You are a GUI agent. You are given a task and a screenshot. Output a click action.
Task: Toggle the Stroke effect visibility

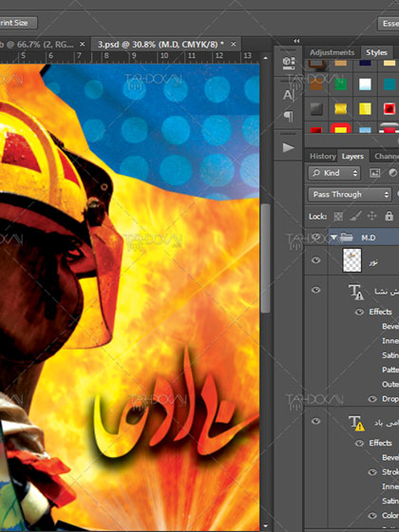coord(372,472)
